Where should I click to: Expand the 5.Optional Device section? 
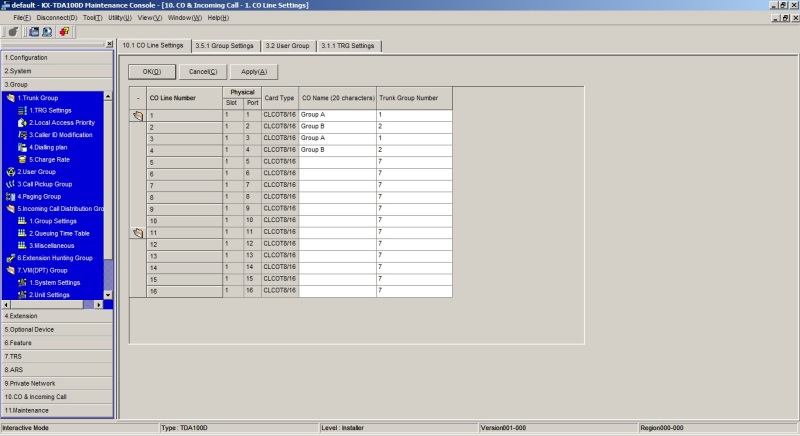coord(57,329)
